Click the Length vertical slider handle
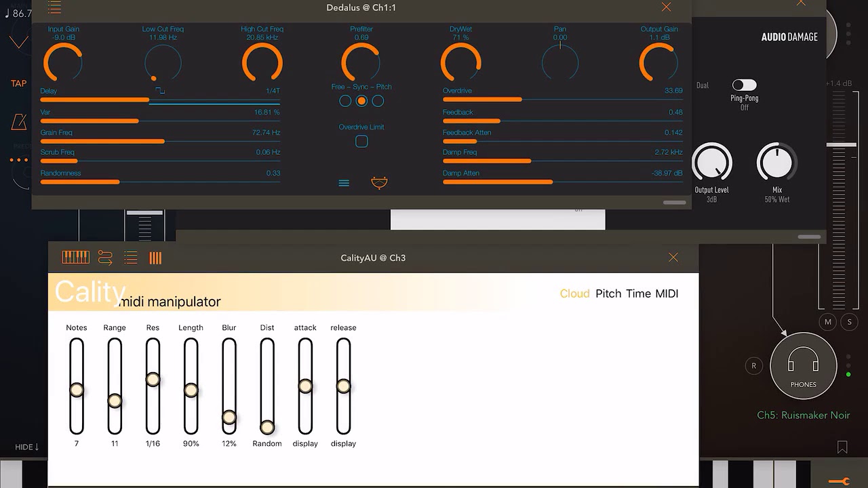 191,390
